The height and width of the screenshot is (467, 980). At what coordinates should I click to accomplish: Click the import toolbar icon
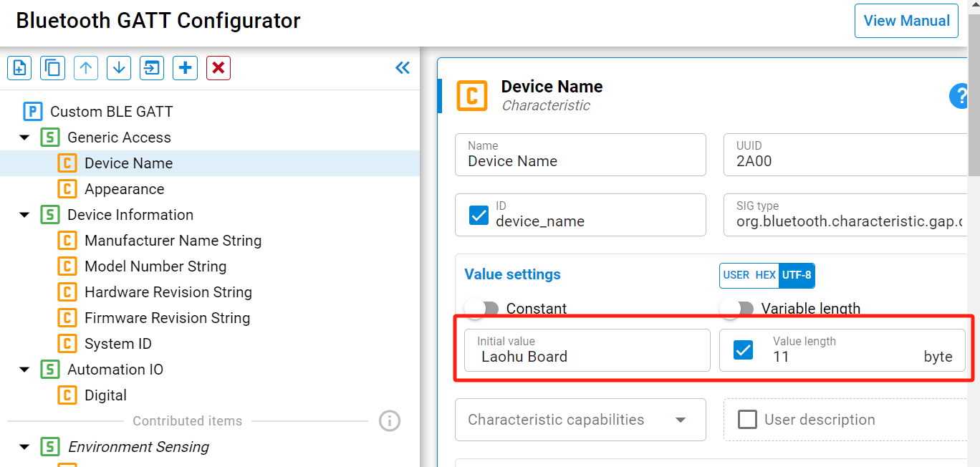(152, 68)
